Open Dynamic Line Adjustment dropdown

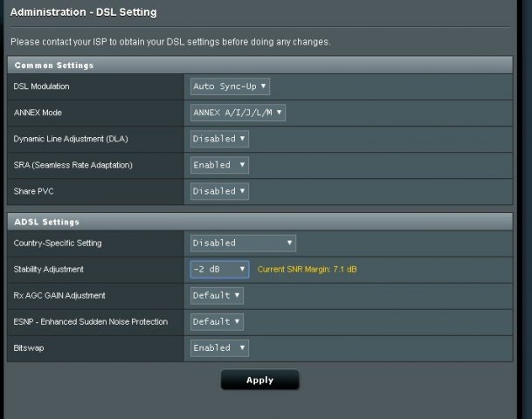(219, 139)
